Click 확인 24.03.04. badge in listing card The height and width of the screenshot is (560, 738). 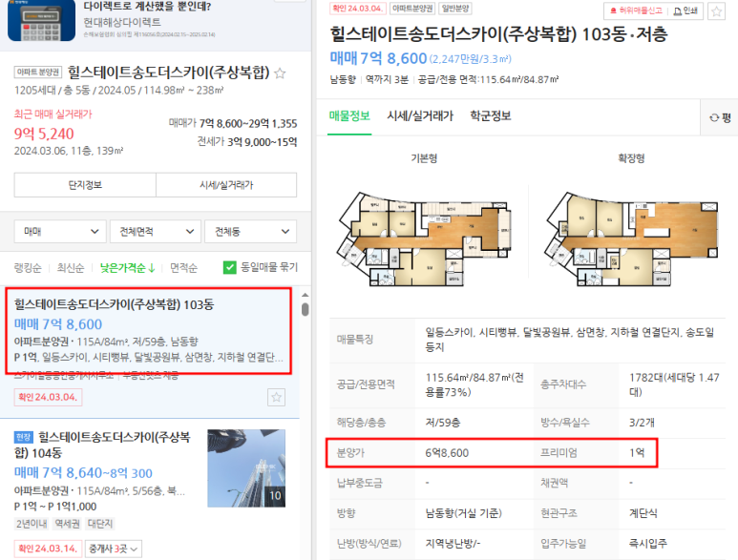[x=48, y=397]
